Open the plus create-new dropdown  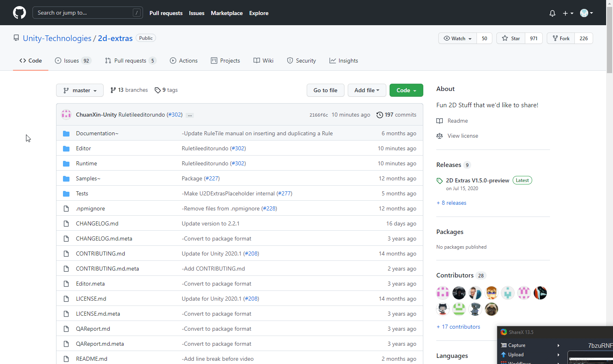point(568,13)
